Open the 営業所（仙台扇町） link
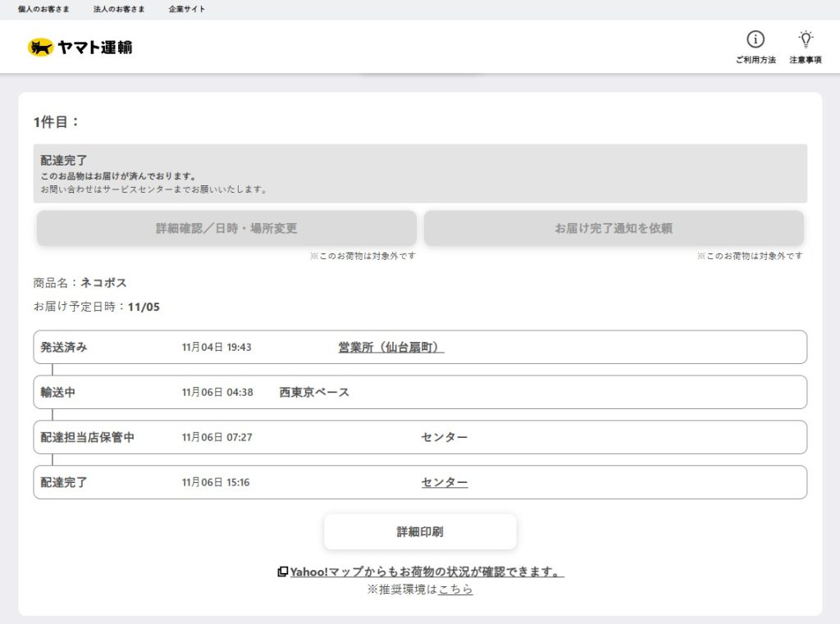This screenshot has width=840, height=624. pos(390,348)
